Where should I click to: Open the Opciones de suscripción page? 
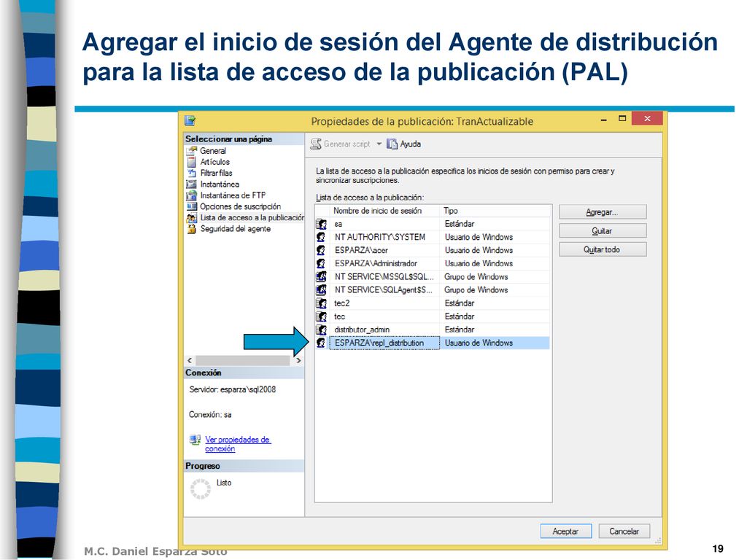241,206
